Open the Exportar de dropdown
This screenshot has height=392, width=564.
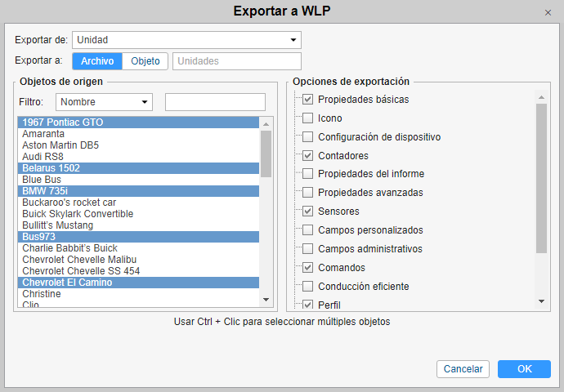(186, 40)
